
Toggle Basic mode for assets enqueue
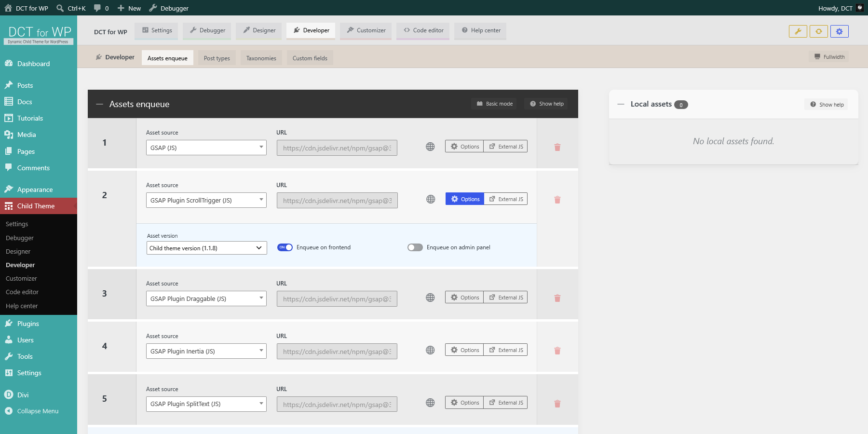(x=494, y=104)
